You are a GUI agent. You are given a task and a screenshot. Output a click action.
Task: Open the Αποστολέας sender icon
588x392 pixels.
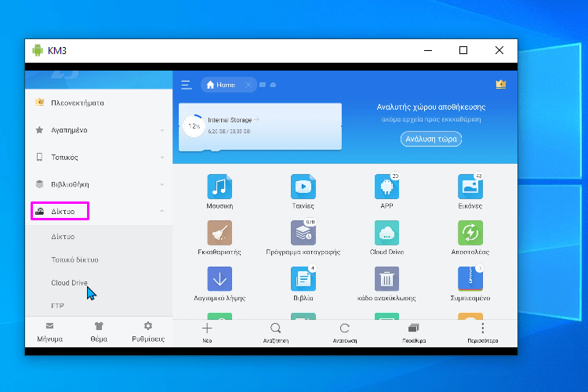pyautogui.click(x=470, y=233)
